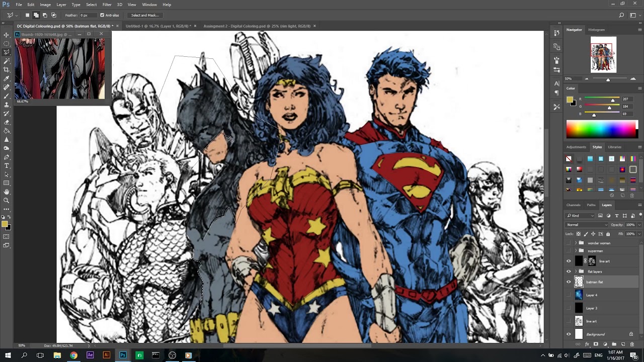Switch to the Histogram tab

(x=596, y=30)
